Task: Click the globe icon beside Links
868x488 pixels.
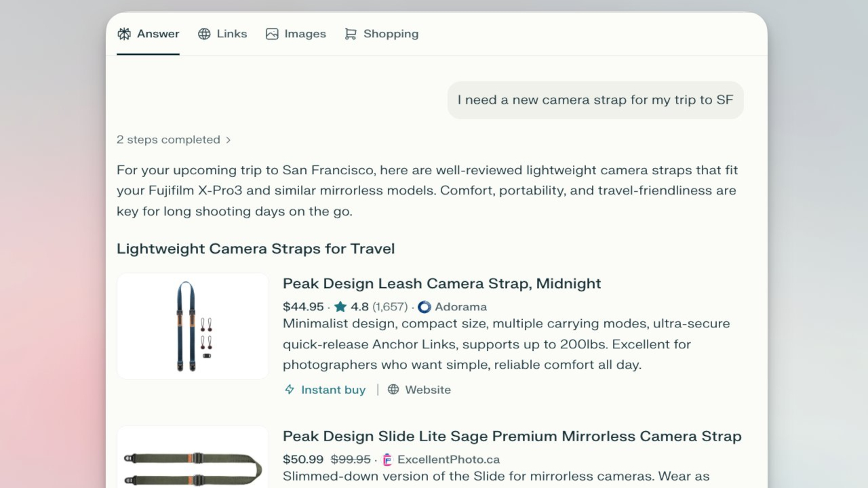Action: [x=204, y=34]
